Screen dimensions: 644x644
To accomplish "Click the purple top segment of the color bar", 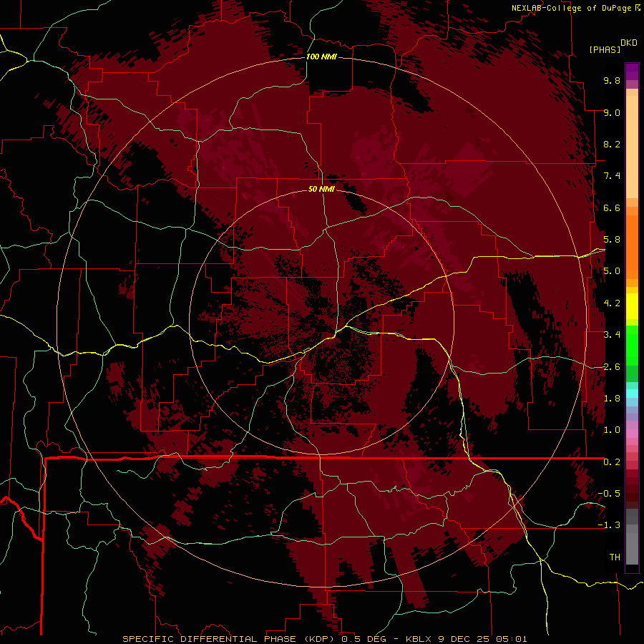I will point(632,72).
